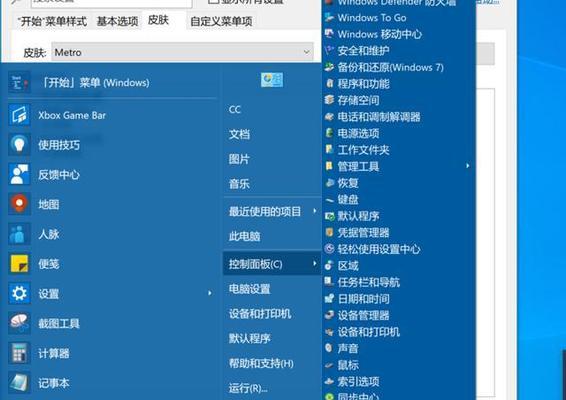The image size is (566, 400).
Task: Open 默认程序 in middle column
Action: click(249, 338)
